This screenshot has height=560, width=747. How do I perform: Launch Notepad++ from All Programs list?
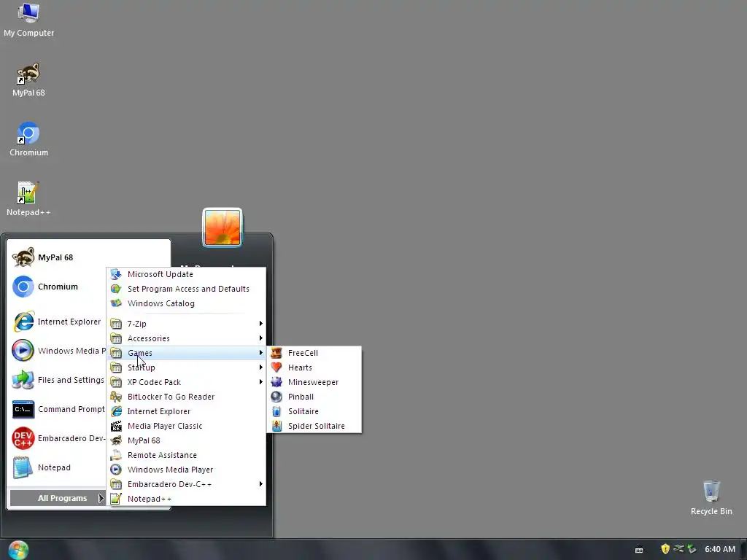tap(186, 499)
